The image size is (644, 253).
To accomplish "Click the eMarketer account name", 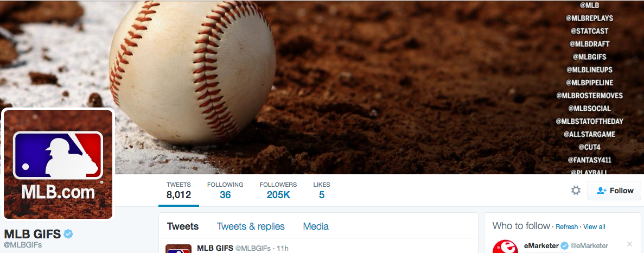I will (x=541, y=245).
